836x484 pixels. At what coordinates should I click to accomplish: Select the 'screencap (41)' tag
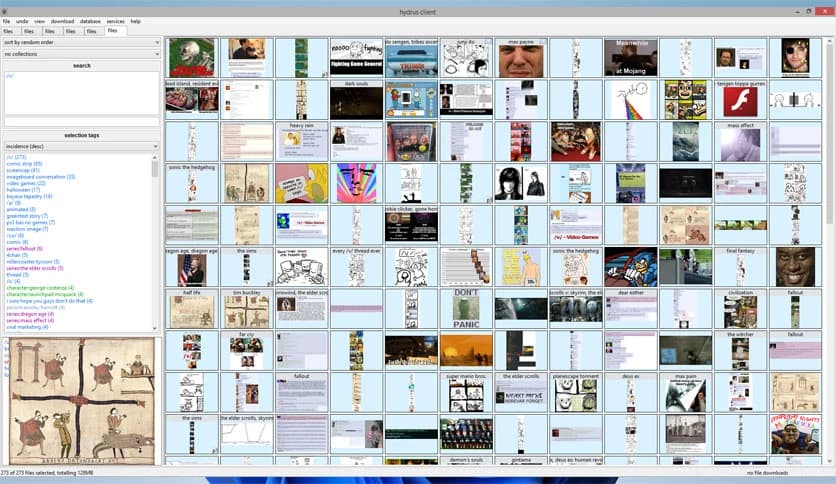[x=23, y=170]
